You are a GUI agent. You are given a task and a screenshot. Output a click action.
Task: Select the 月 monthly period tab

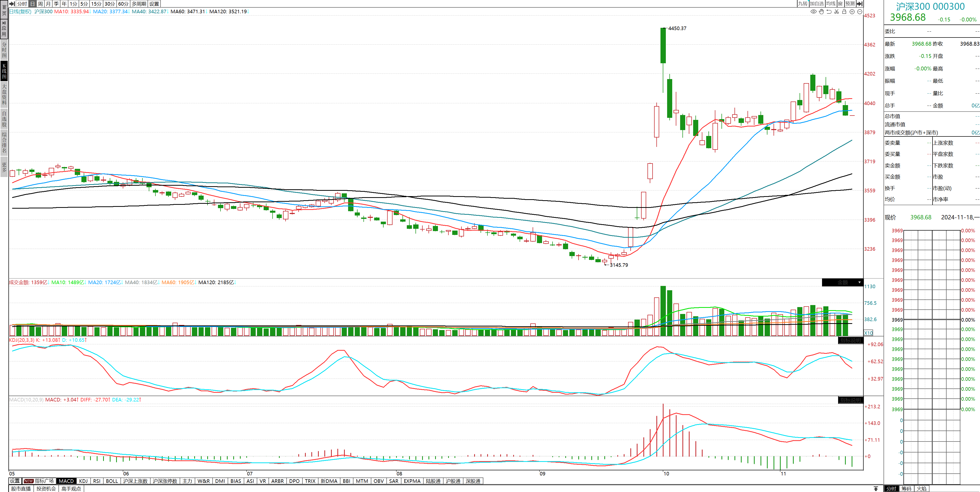coord(48,4)
